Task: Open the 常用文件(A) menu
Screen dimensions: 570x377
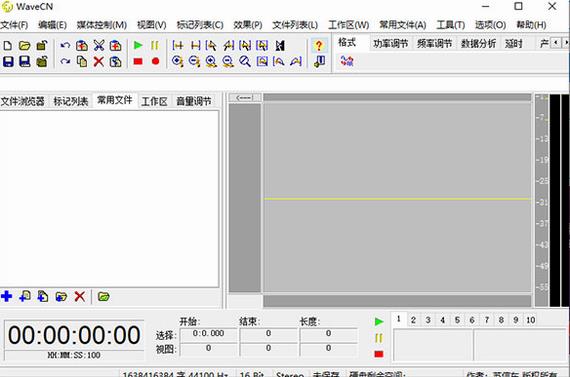Action: pyautogui.click(x=403, y=25)
